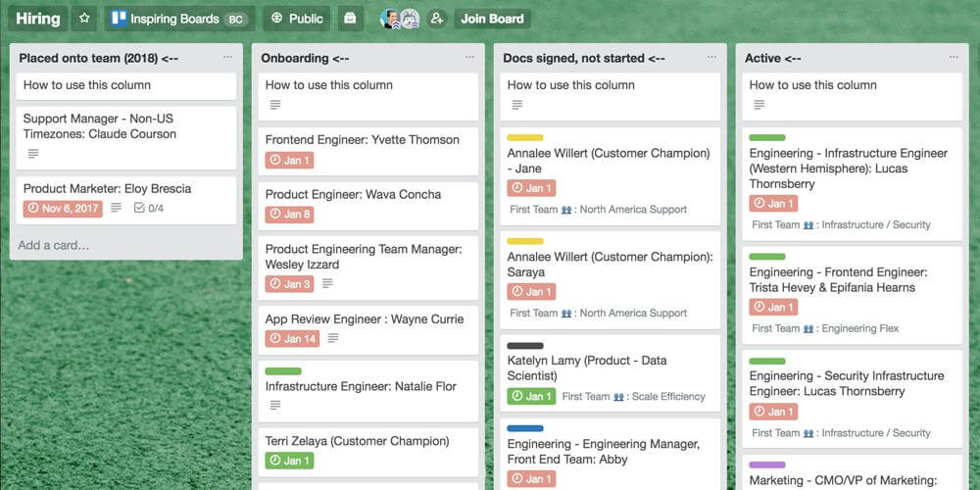Image resolution: width=980 pixels, height=490 pixels.
Task: Click description icon on Wayne Currie card
Action: pyautogui.click(x=333, y=338)
